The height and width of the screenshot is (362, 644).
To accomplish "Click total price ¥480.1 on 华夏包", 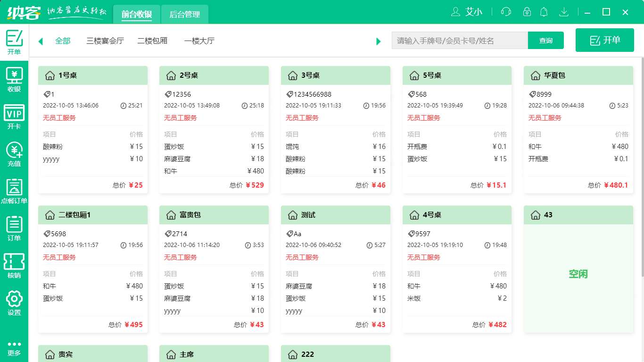I will click(x=616, y=185).
